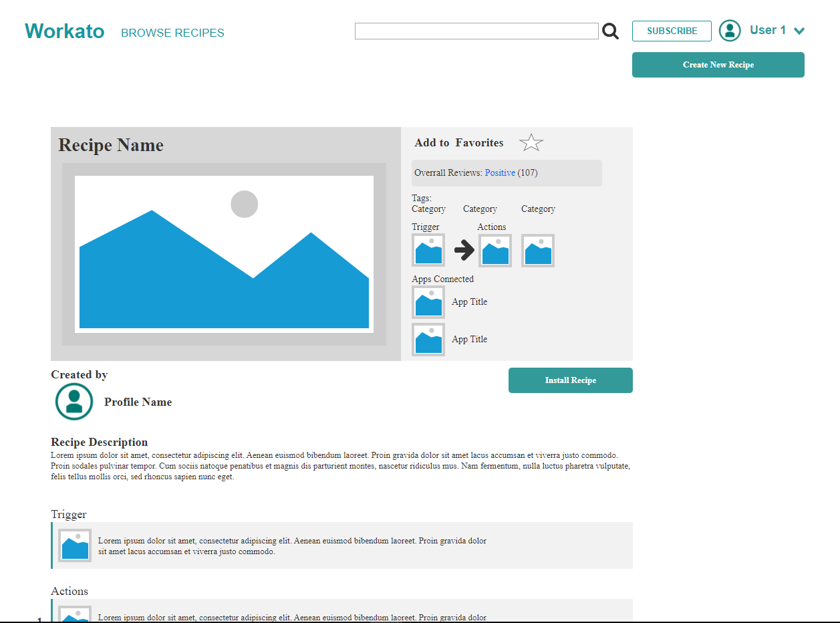840x623 pixels.
Task: Expand the User 1 dropdown chevron
Action: click(x=799, y=31)
